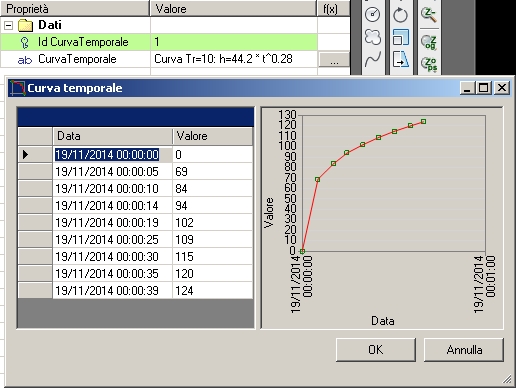The image size is (516, 388).
Task: Click the circular gauge tool icon
Action: 372,14
